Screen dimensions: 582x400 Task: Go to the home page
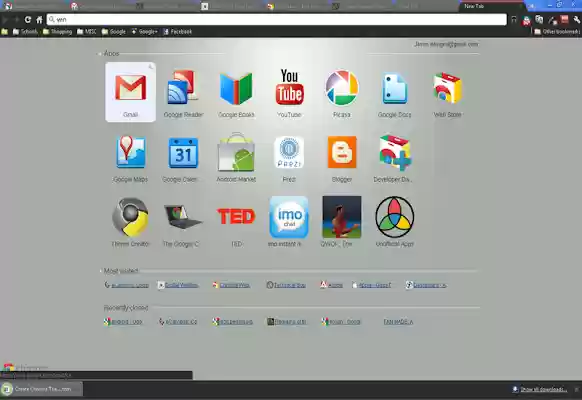tap(39, 19)
